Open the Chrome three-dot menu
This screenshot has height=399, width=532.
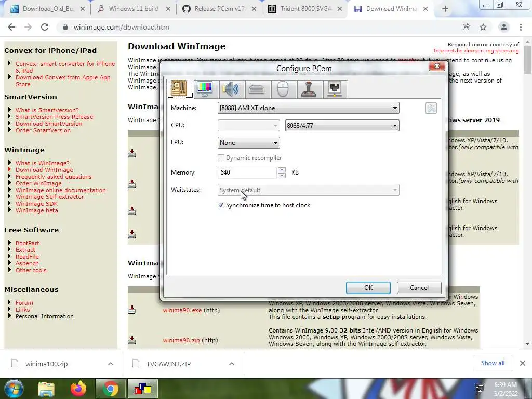click(521, 27)
